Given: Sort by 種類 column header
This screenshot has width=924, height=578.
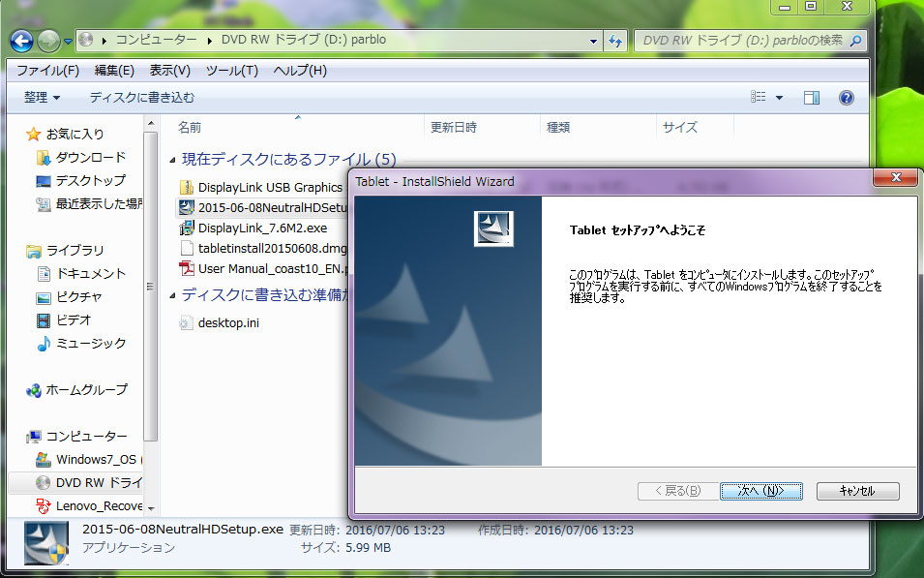Looking at the screenshot, I should coord(558,128).
